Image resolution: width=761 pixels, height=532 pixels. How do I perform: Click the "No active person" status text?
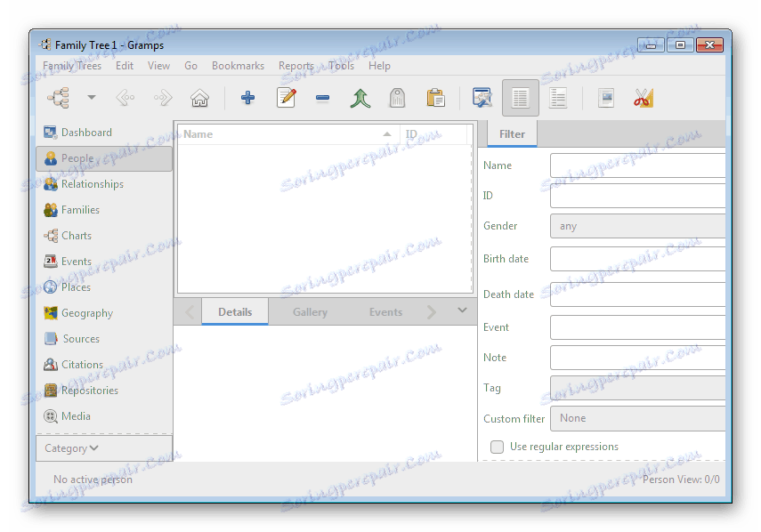click(x=93, y=480)
